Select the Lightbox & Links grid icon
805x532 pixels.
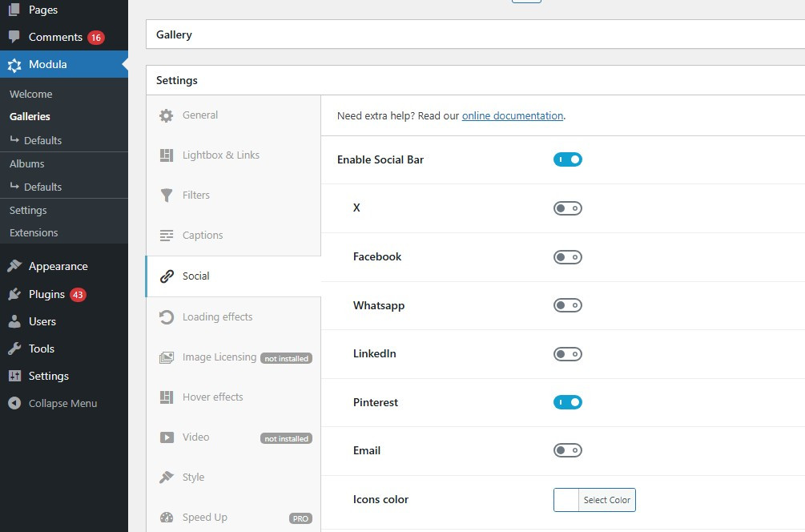(166, 155)
